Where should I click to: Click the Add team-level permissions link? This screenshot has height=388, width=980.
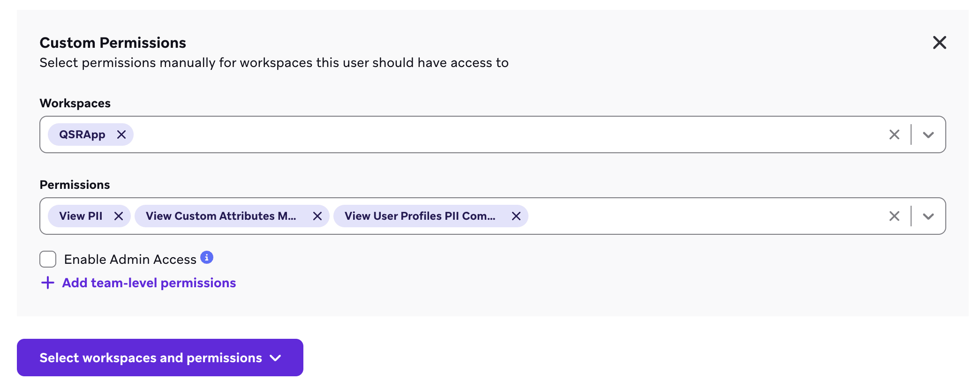pos(148,283)
